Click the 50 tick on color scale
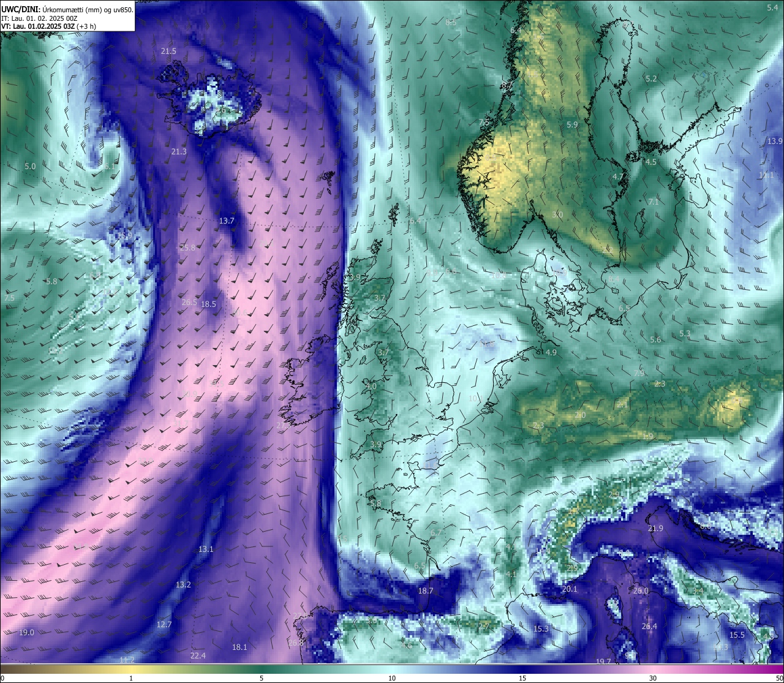 pyautogui.click(x=779, y=678)
